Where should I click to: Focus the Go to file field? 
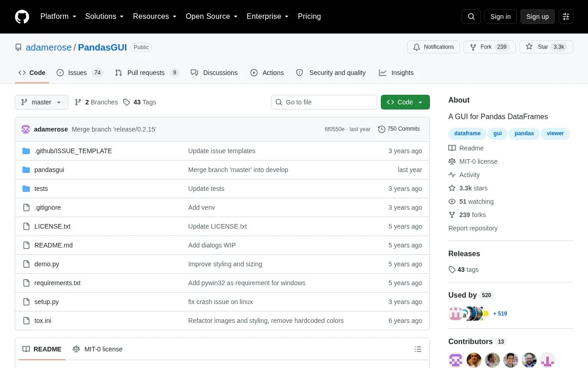[324, 102]
